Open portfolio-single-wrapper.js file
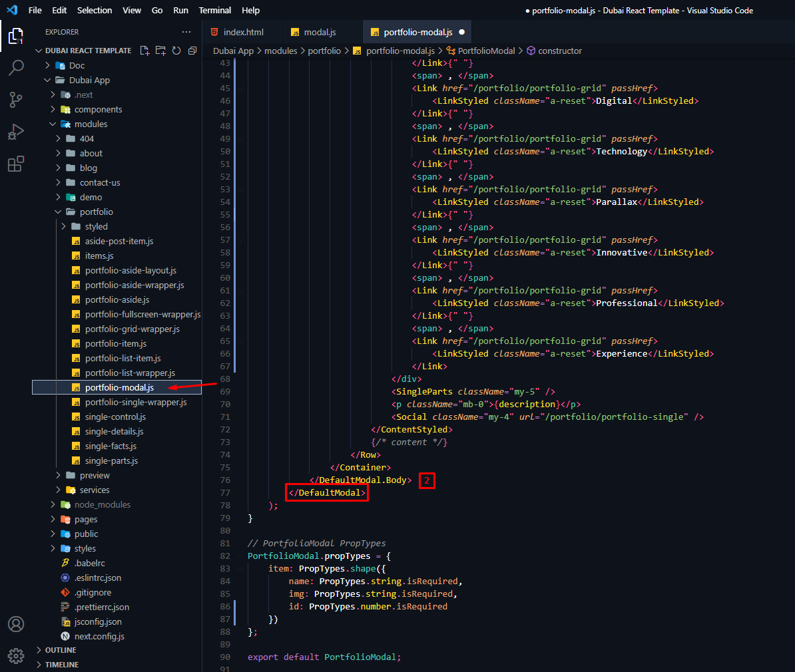795x672 pixels. pos(136,403)
